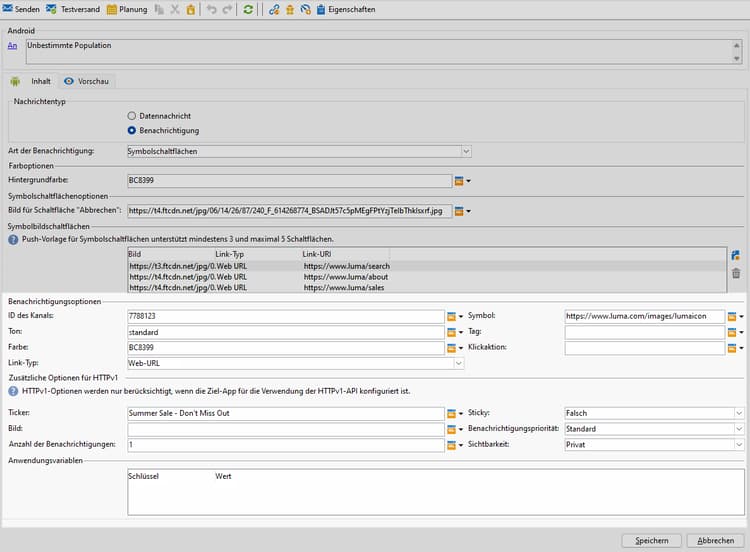Click the trash delete icon beside table

tap(736, 274)
